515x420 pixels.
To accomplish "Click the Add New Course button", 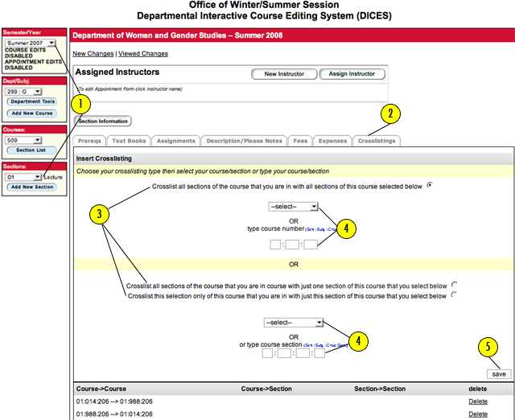I will click(32, 113).
